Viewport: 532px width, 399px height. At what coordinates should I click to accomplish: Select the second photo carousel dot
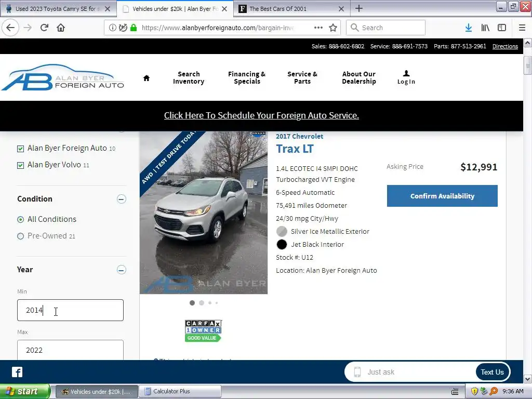202,303
